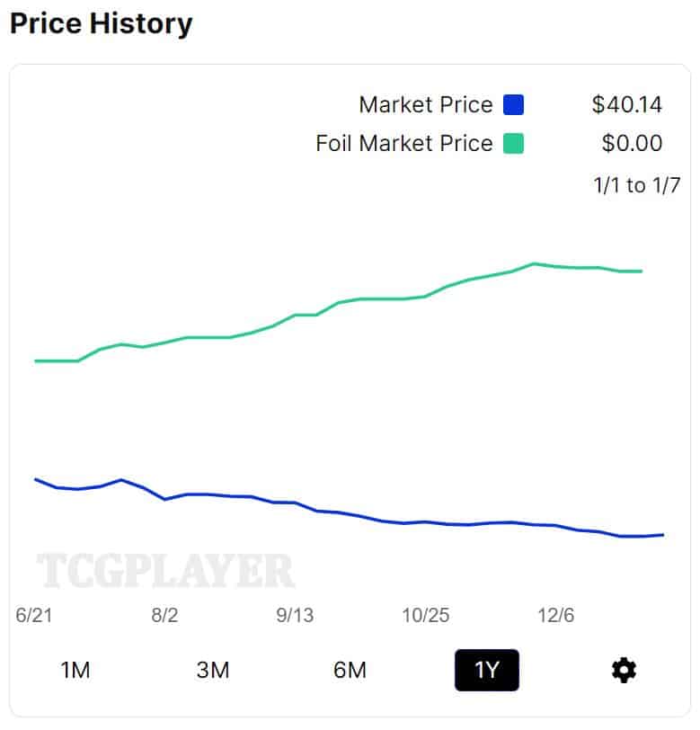Click the TCGPLAYER watermark logo
This screenshot has width=700, height=730.
(165, 571)
